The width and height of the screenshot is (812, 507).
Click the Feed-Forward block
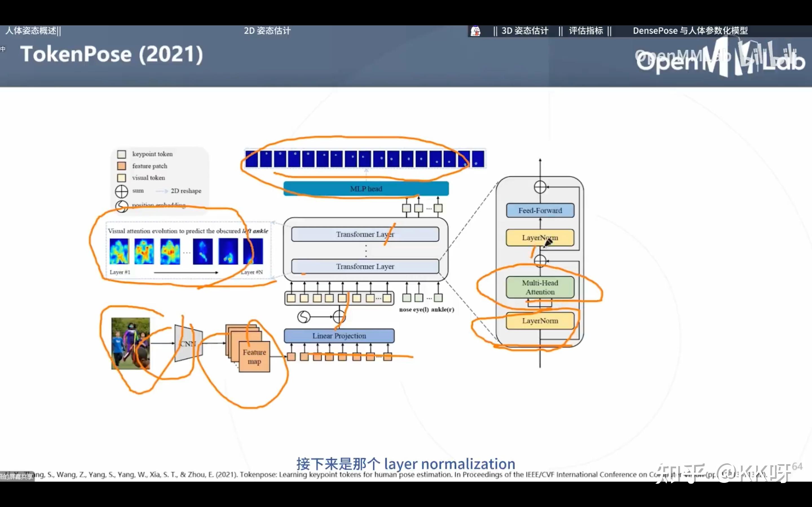click(540, 210)
